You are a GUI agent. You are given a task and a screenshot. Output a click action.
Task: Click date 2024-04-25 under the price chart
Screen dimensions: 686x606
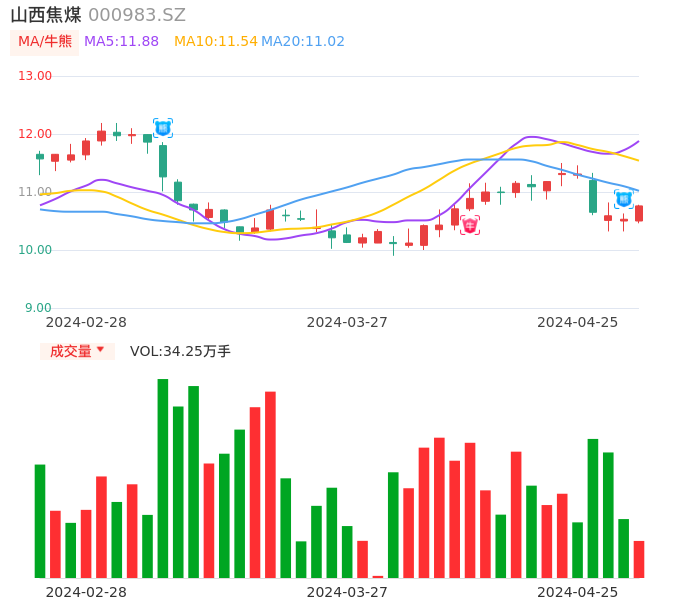coord(578,322)
